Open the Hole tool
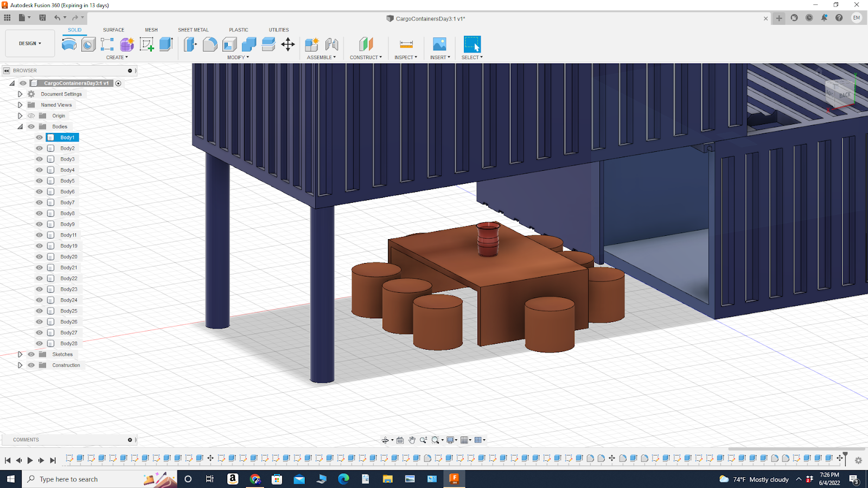The width and height of the screenshot is (868, 488). click(87, 44)
